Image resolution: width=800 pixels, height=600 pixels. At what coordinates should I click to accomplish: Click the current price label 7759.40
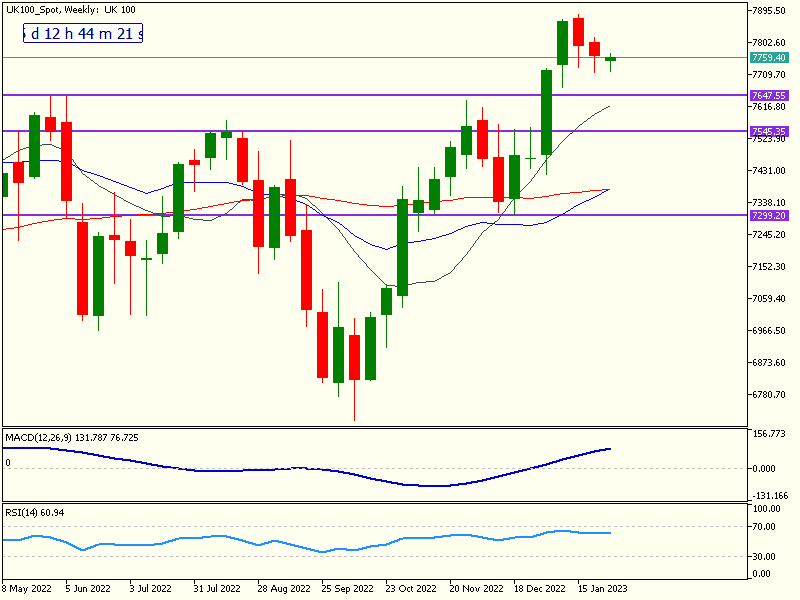[769, 58]
